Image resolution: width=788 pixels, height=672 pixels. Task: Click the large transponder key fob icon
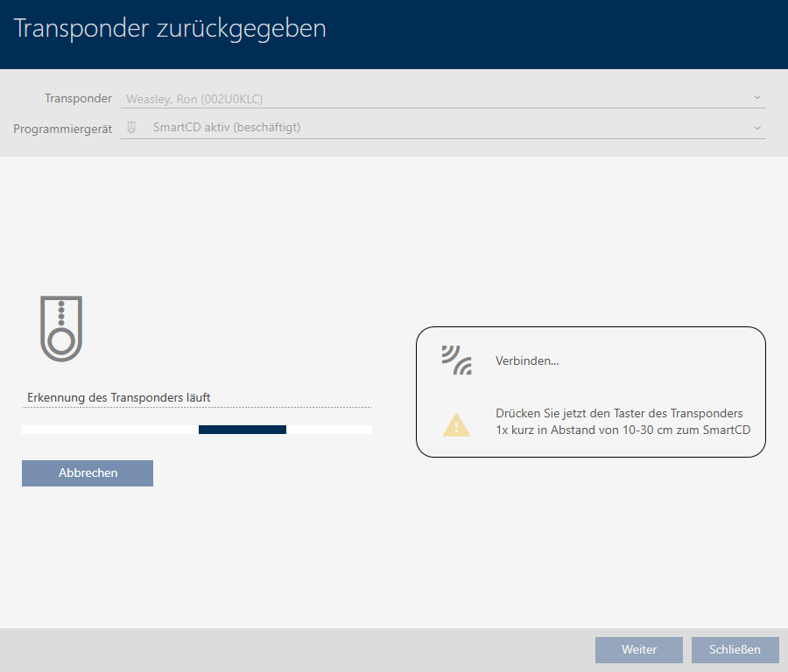(61, 328)
